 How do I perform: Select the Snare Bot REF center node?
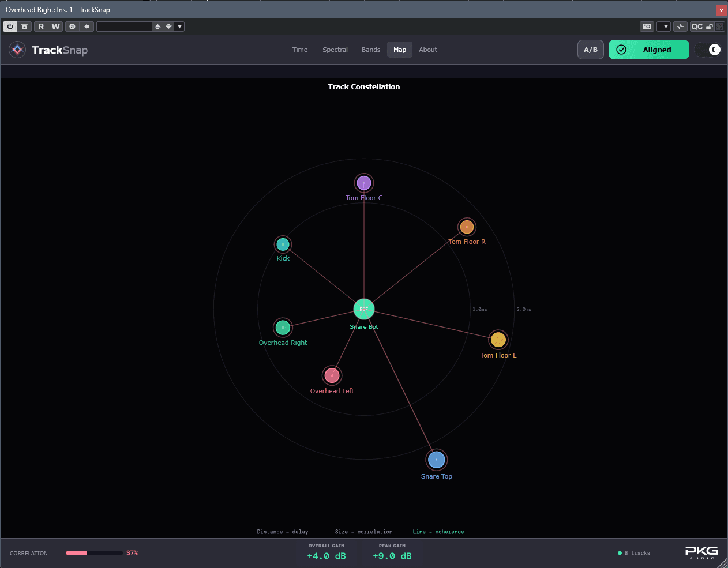click(364, 309)
